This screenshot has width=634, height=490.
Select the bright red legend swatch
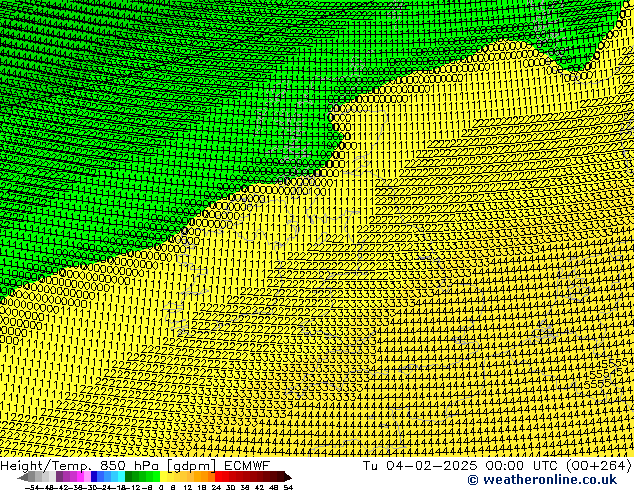click(218, 476)
